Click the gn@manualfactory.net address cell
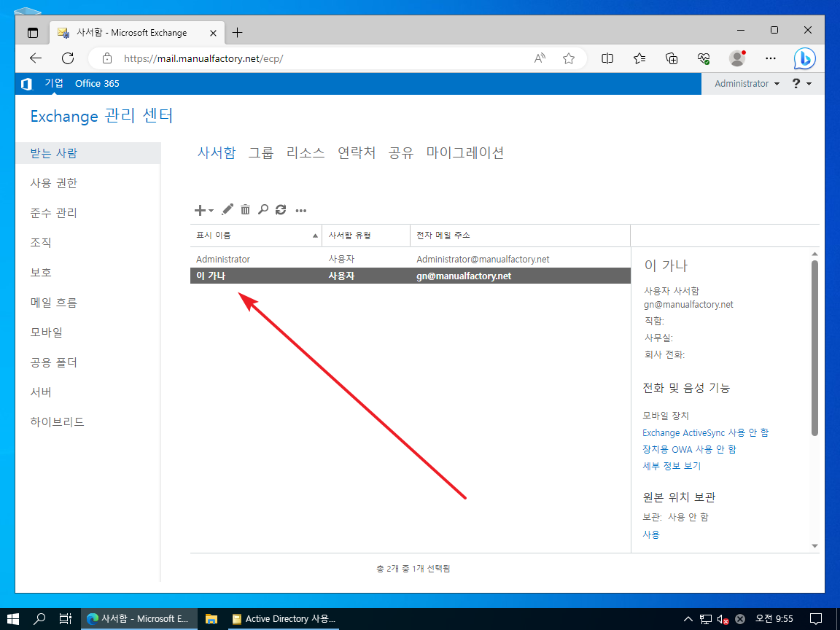 click(464, 276)
